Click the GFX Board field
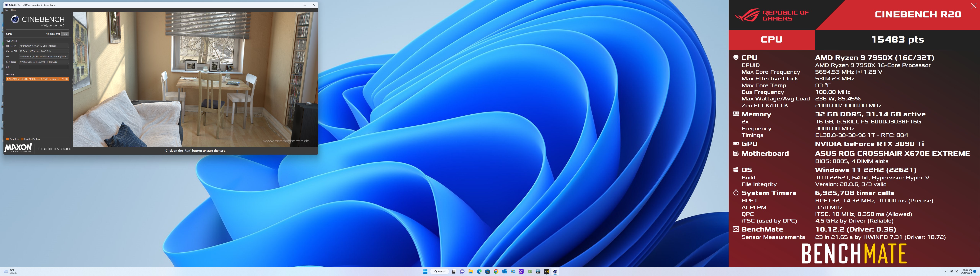Screen dimensions: 980x276 [x=44, y=62]
